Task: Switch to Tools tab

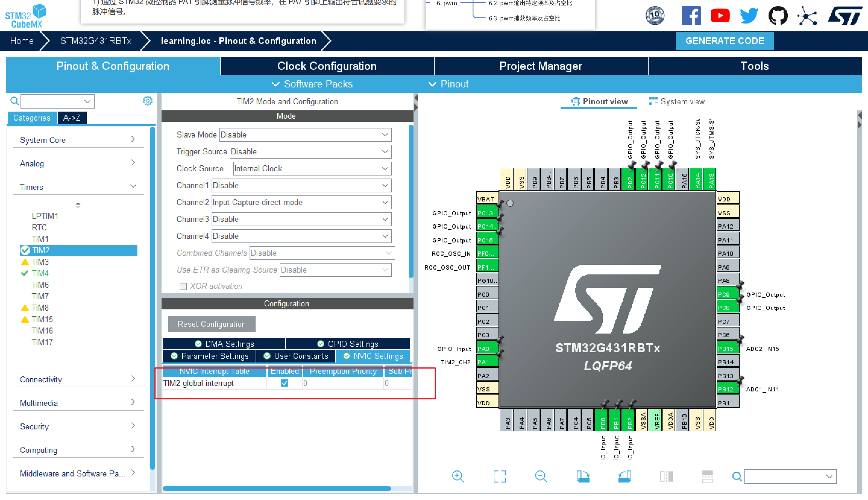Action: point(754,66)
